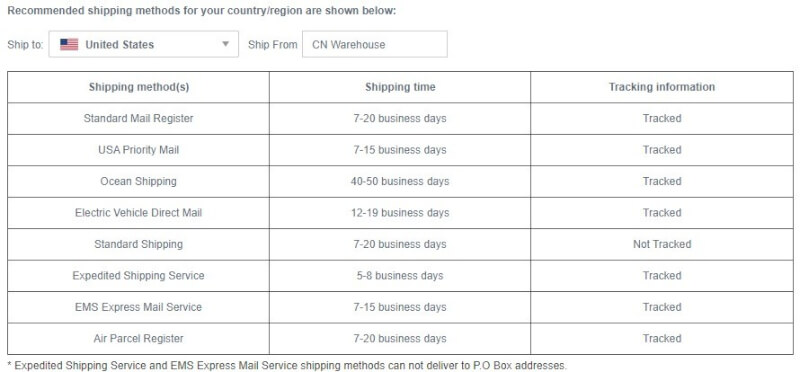The image size is (800, 372).
Task: Click the Shipping time column header
Action: [x=400, y=87]
